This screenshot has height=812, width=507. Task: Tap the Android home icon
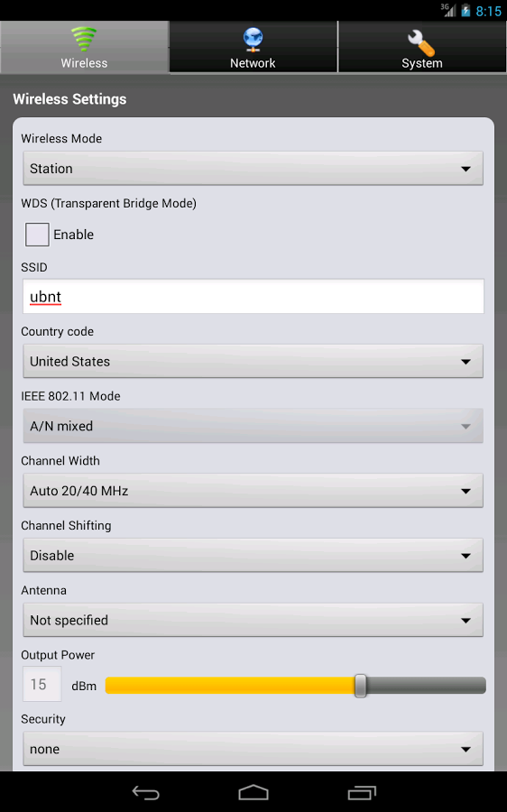tap(253, 792)
